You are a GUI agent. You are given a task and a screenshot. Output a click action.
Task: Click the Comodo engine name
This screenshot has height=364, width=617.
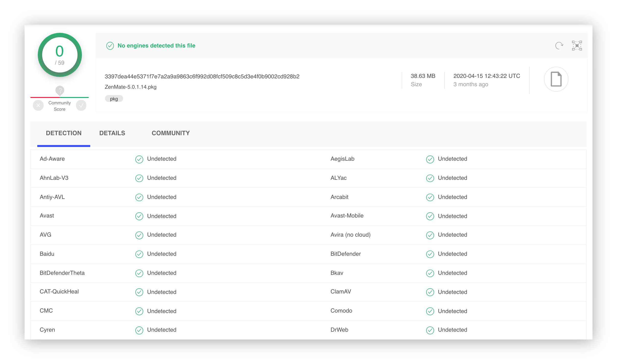(x=341, y=311)
